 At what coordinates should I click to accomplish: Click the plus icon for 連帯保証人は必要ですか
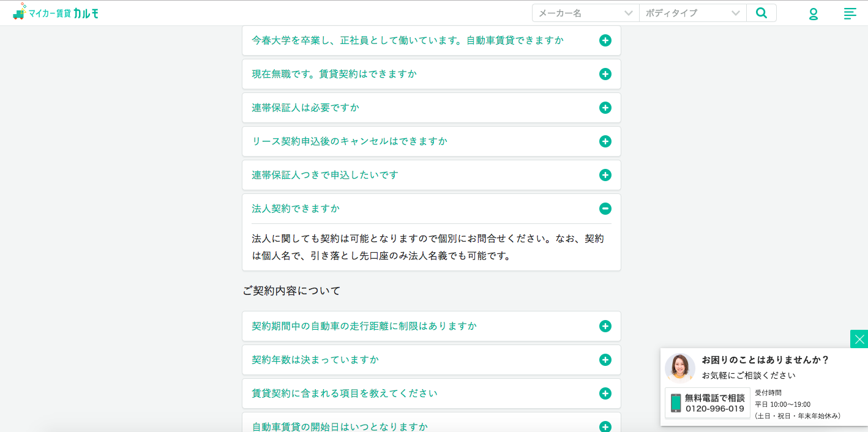605,108
